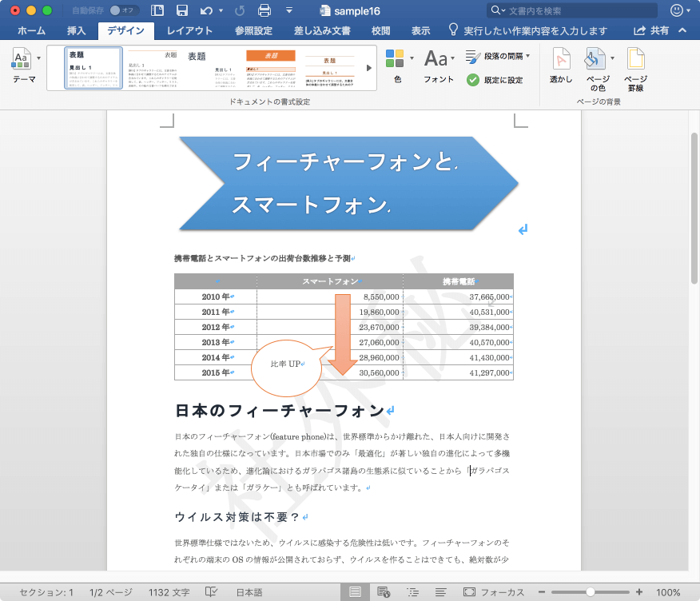Viewport: 700px width, 601px height.
Task: Click the document search field
Action: [572, 10]
